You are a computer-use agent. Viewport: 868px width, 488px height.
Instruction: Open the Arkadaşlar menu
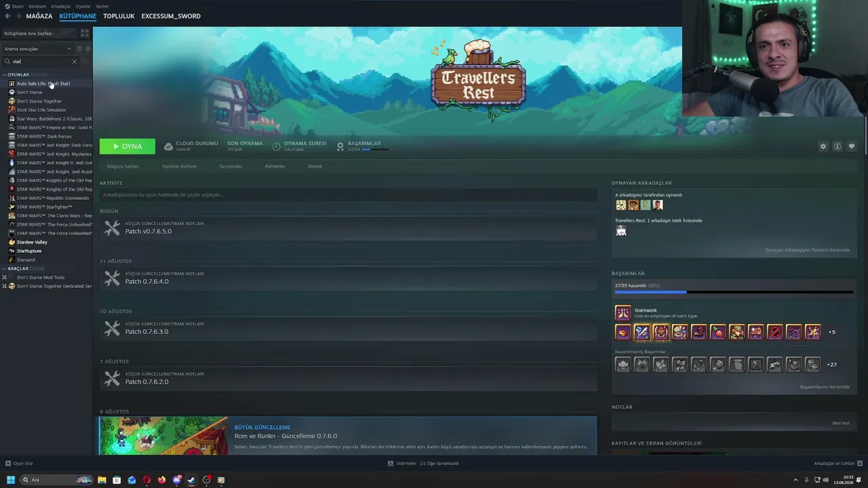pos(61,6)
